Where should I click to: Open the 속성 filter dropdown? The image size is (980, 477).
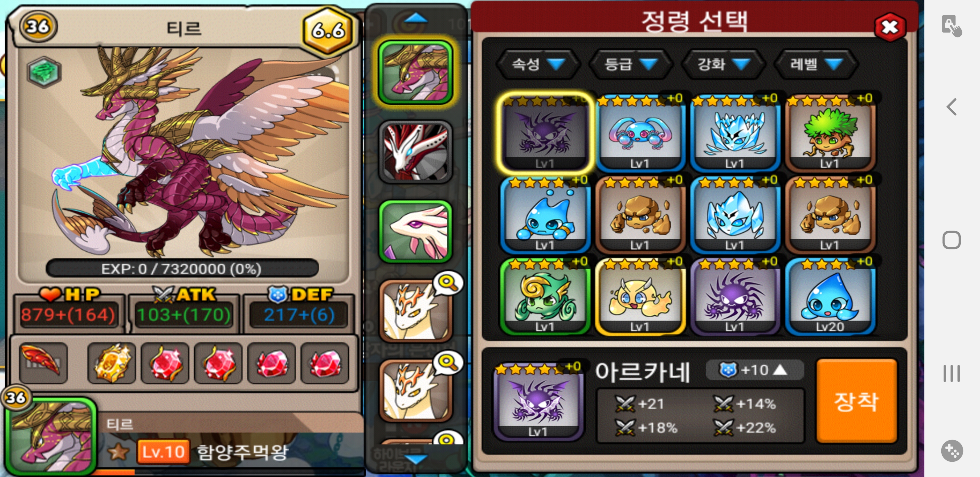click(x=538, y=64)
